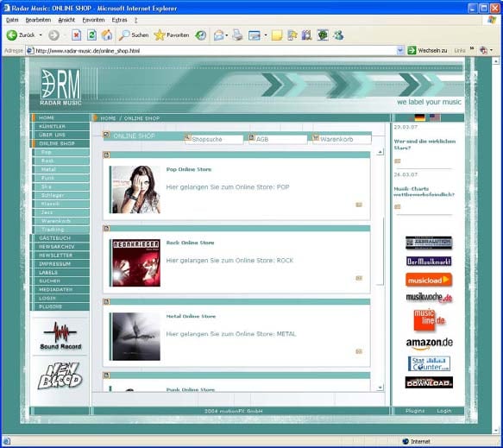The width and height of the screenshot is (503, 448).
Task: Open ÜBER UNS navigation item
Action: [60, 135]
